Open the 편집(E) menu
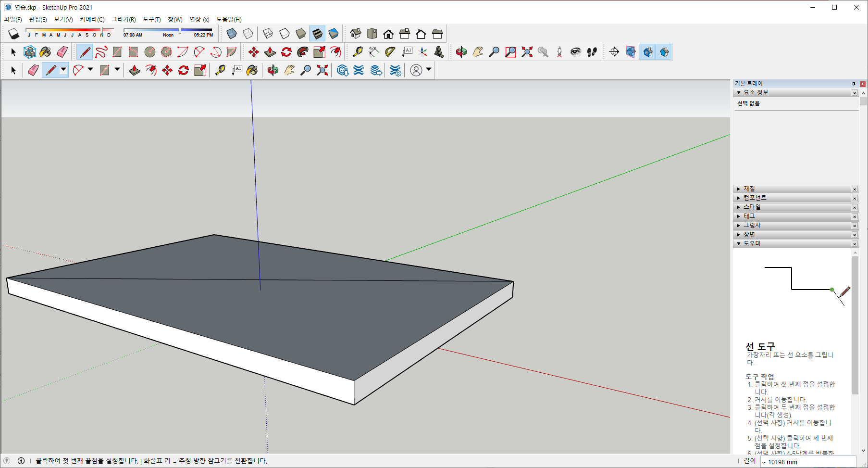 coord(38,20)
